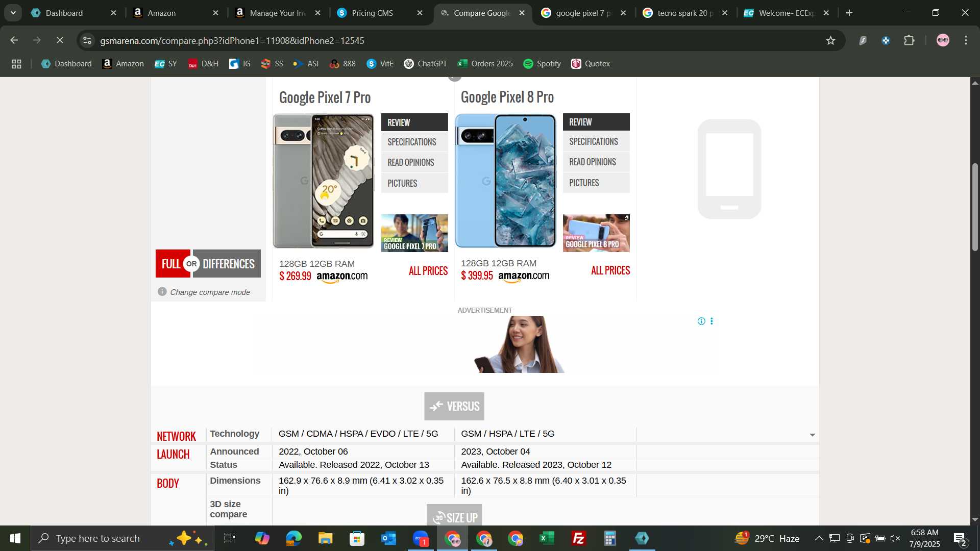Switch to the Manage Your Inventory tab

[278, 13]
